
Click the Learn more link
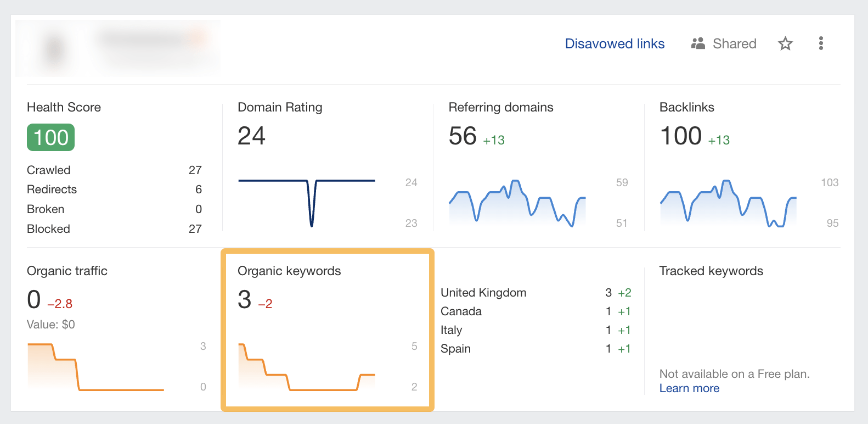(689, 388)
